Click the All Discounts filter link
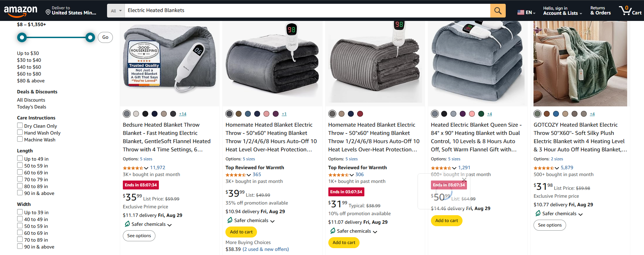This screenshot has width=644, height=255. coord(31,100)
